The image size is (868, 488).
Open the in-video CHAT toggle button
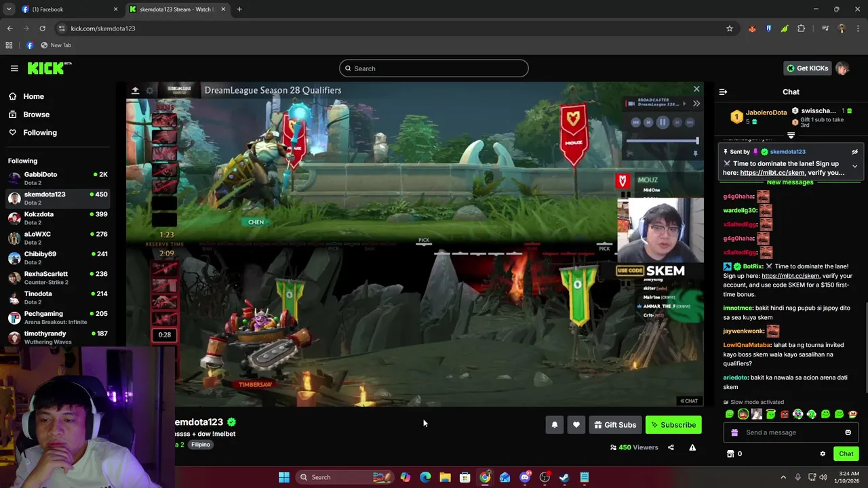point(689,401)
